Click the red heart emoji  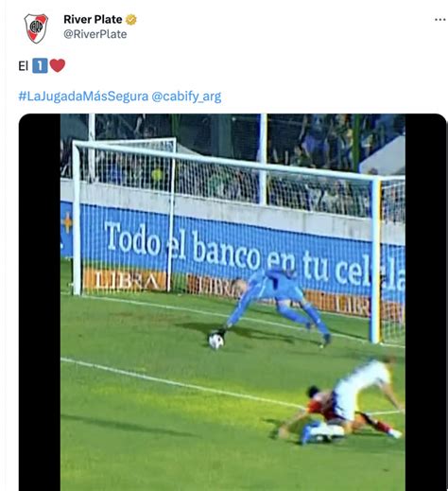(58, 65)
